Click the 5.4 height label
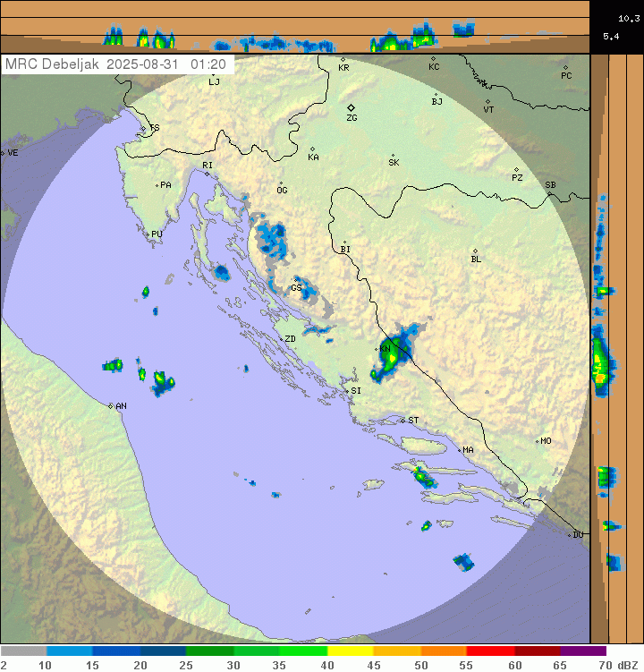644x672 pixels. click(x=611, y=37)
